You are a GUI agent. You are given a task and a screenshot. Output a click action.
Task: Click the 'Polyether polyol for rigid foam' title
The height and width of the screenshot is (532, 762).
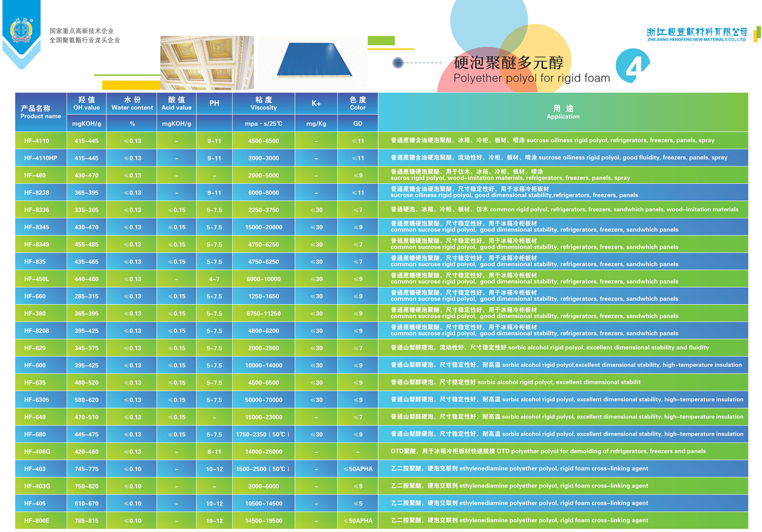[531, 78]
